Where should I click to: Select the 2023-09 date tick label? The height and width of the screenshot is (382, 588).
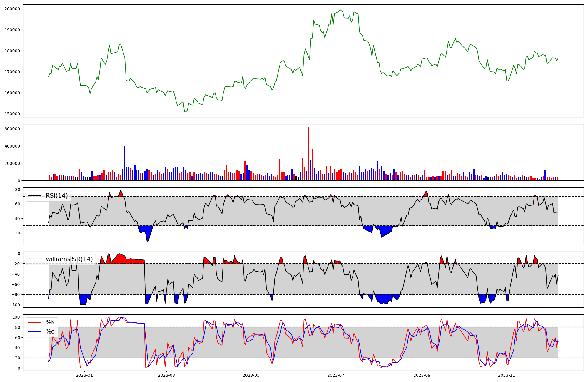click(x=422, y=375)
